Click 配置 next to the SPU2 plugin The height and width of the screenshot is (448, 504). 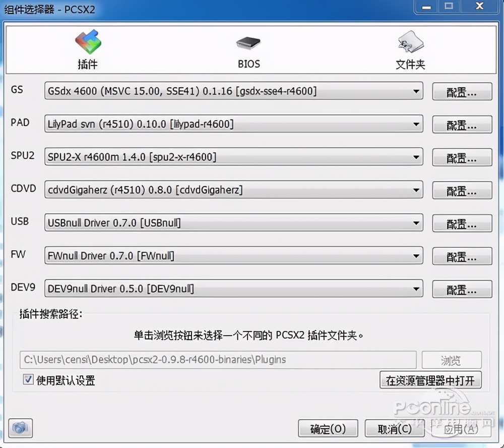pos(461,157)
